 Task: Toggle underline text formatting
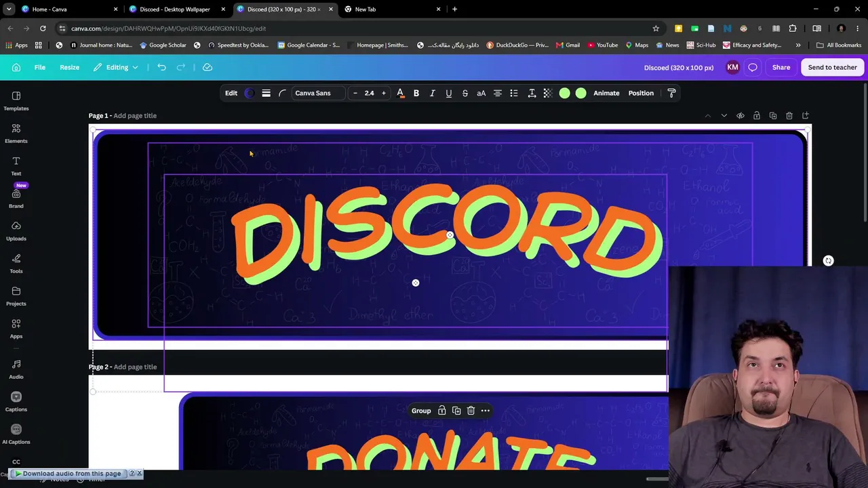tap(449, 93)
